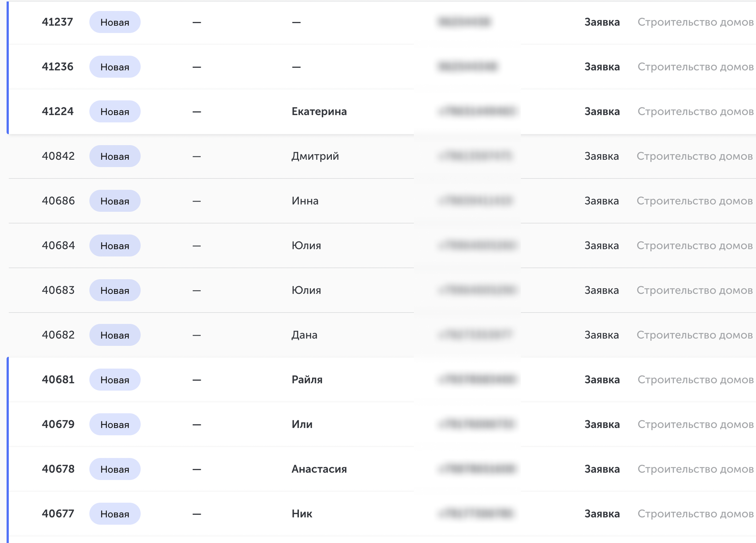Click the Новая badge for request 40679
Viewport: 756px width, 543px height.
coord(115,424)
